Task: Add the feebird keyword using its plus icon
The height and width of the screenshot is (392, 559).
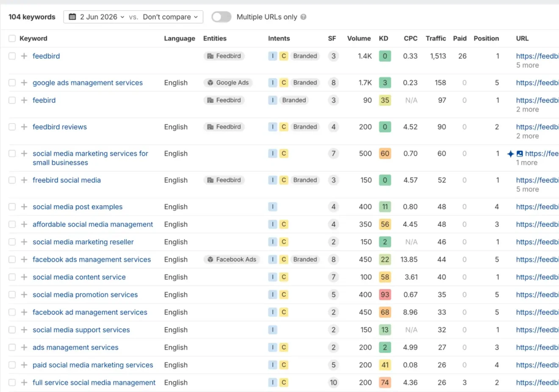Action: coord(24,100)
